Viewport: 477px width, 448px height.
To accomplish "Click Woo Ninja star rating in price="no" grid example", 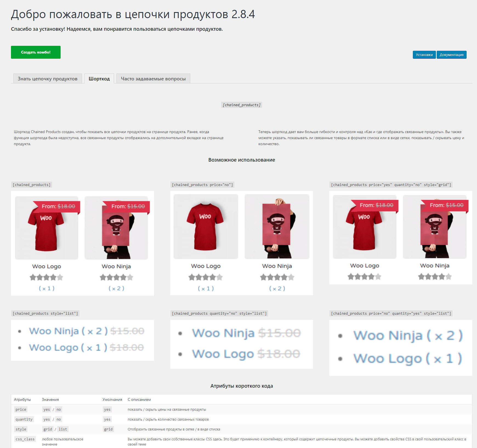I will 277,277.
